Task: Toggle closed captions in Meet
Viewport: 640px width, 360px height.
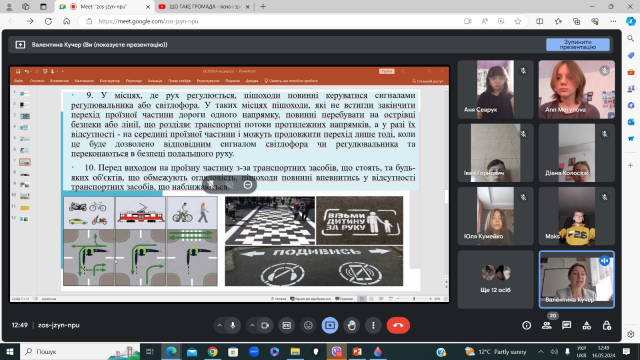Action: 287,325
